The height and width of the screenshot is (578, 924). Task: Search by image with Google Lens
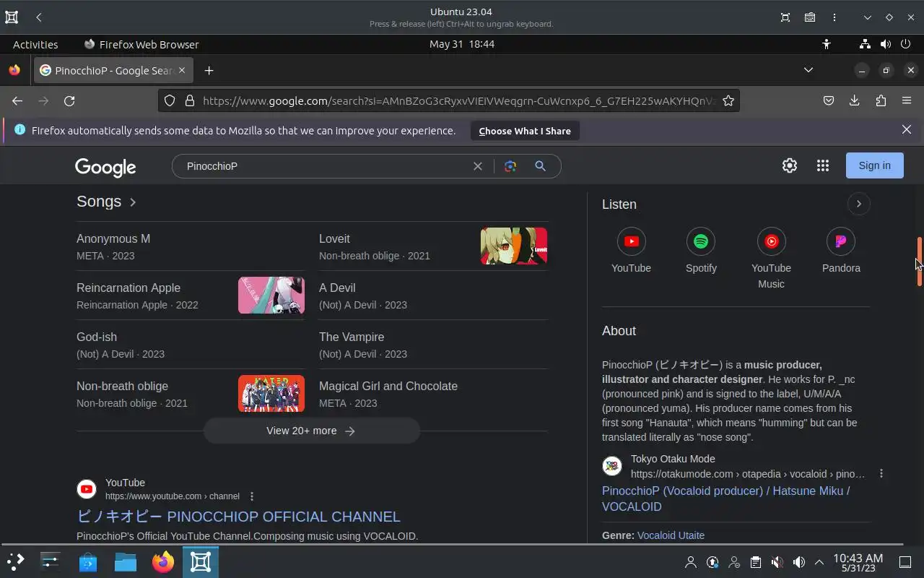click(x=510, y=166)
